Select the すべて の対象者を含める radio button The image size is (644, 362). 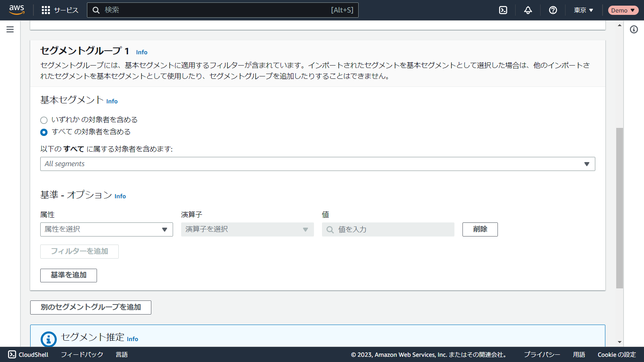[44, 132]
